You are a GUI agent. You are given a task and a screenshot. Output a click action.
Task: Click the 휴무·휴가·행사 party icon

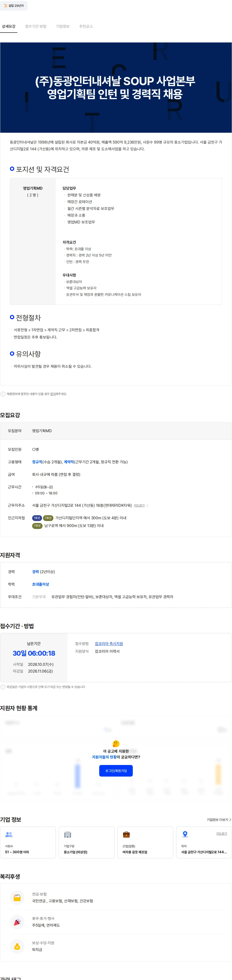pos(17,922)
